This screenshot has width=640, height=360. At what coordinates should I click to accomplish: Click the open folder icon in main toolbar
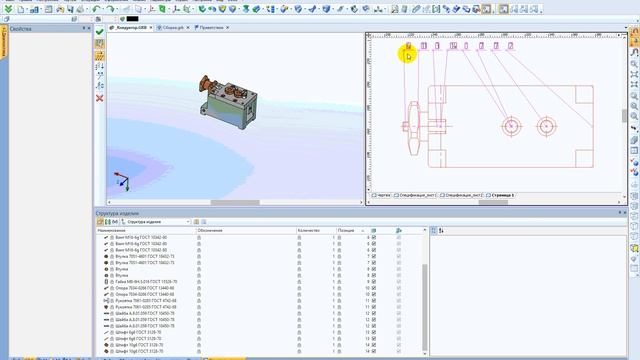(x=60, y=9)
